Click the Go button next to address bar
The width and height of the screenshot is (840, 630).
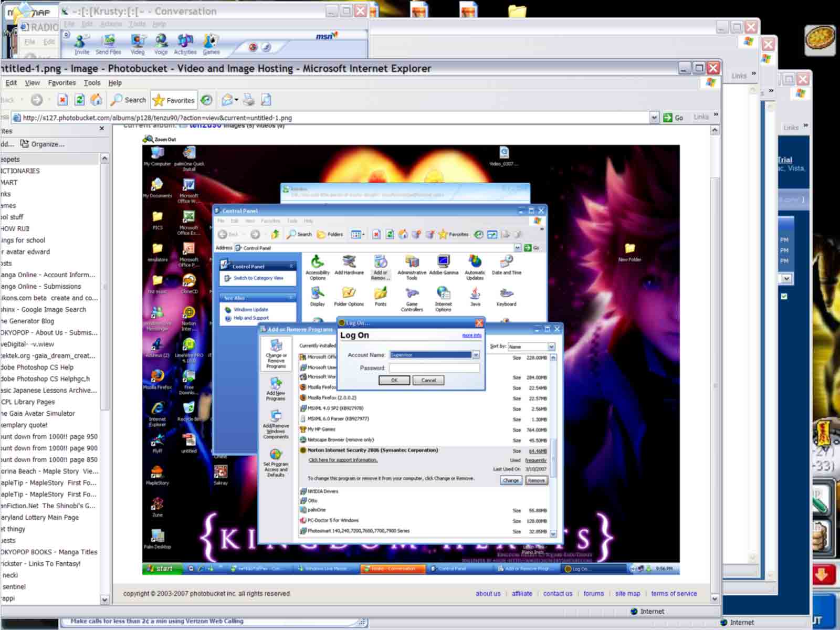pyautogui.click(x=673, y=118)
